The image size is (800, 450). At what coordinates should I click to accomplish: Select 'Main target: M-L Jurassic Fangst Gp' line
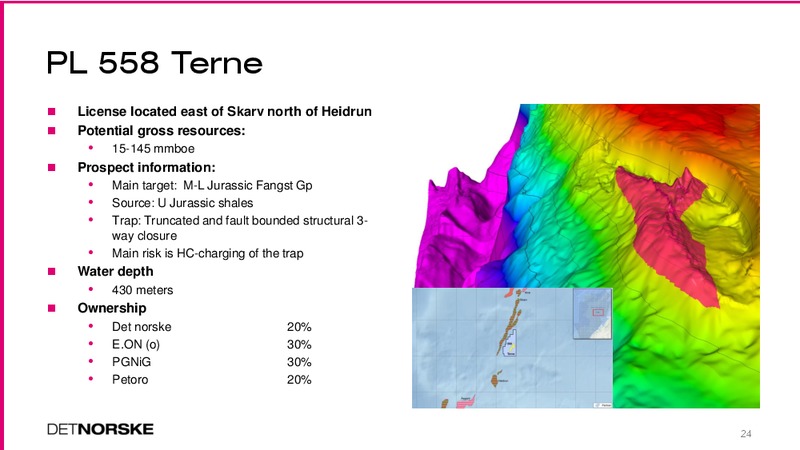[212, 185]
